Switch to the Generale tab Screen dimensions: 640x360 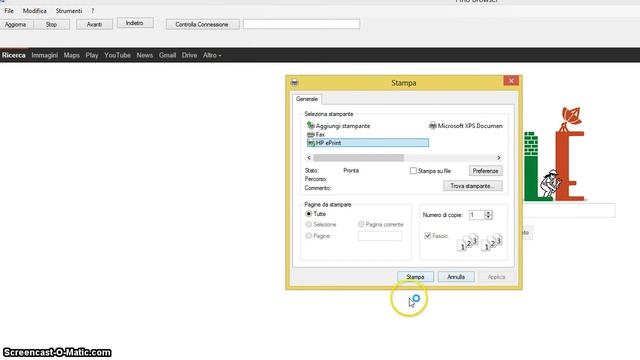[307, 99]
